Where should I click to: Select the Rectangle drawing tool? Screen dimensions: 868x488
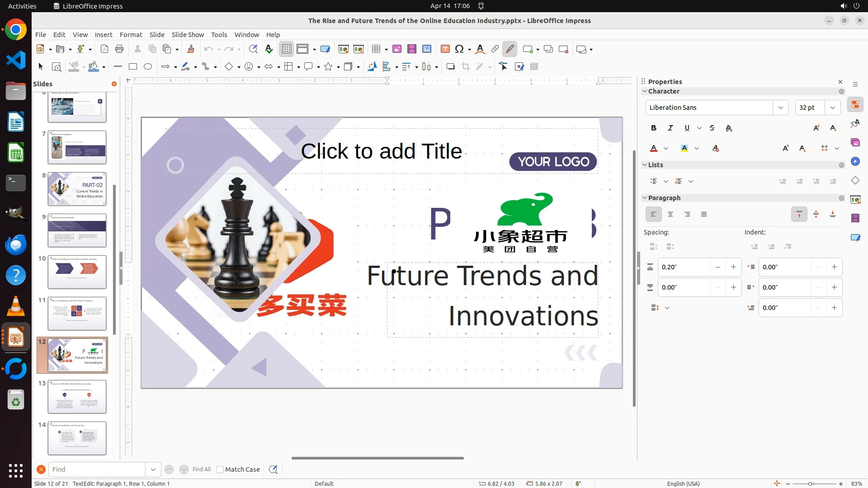click(133, 67)
